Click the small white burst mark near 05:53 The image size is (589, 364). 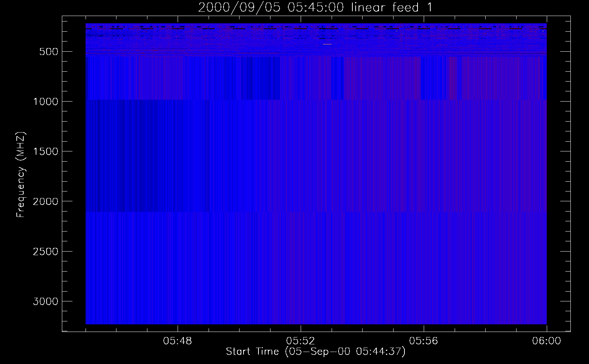(327, 44)
